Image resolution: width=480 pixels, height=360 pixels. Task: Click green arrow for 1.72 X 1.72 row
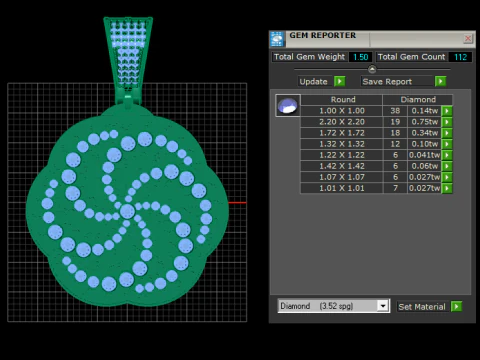pos(447,133)
